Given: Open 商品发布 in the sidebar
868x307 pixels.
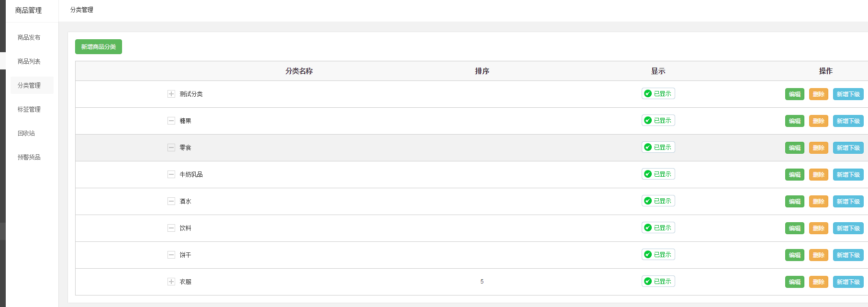Looking at the screenshot, I should pos(29,37).
